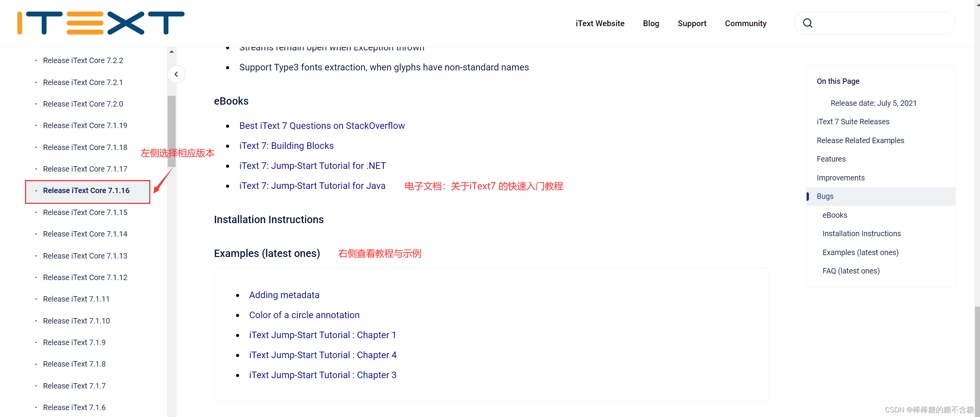
Task: Open the Adding metadata example
Action: 284,295
